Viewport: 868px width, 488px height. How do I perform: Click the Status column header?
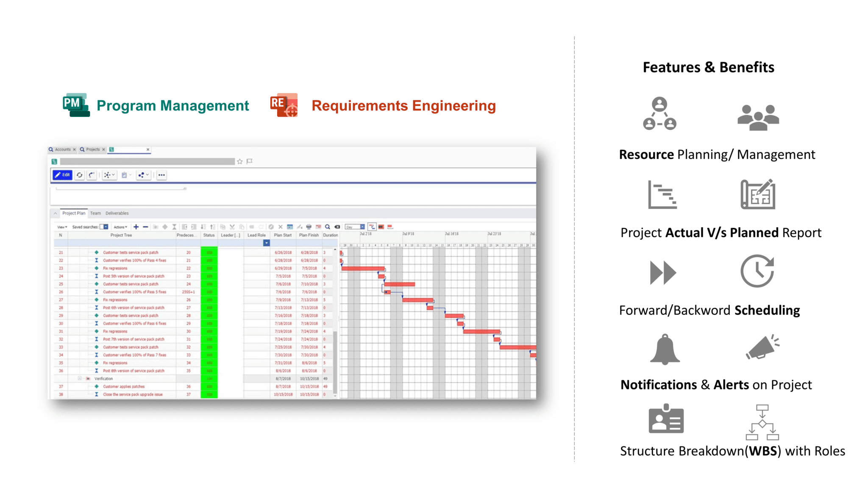[x=209, y=235]
